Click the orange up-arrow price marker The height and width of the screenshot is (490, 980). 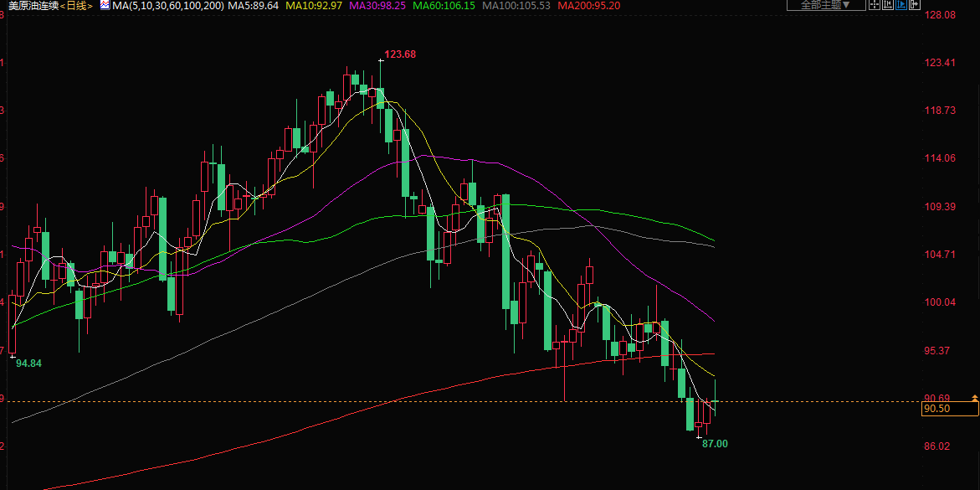[x=974, y=397]
